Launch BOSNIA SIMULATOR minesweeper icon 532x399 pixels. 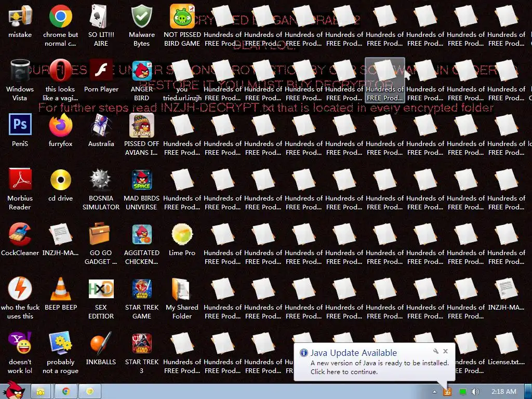101,179
